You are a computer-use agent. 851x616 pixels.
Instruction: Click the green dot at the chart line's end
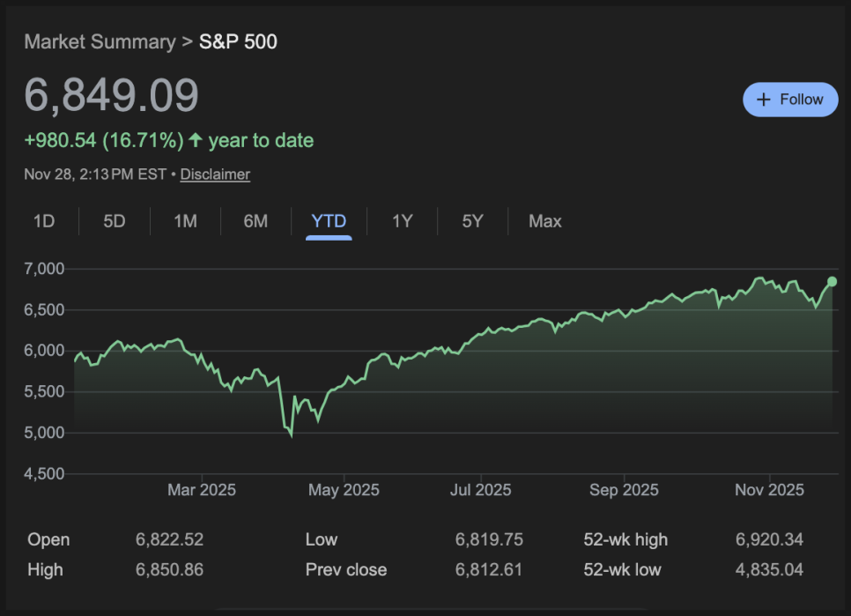click(832, 282)
